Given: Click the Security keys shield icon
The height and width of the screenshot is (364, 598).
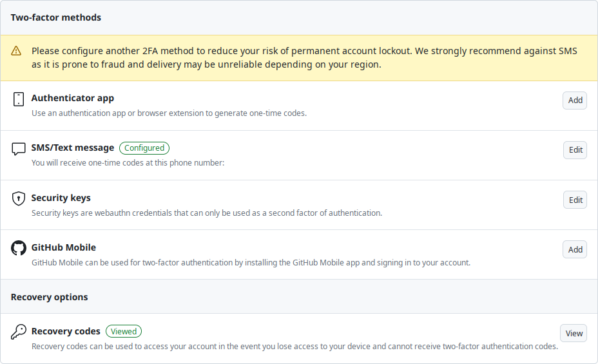Looking at the screenshot, I should (18, 198).
